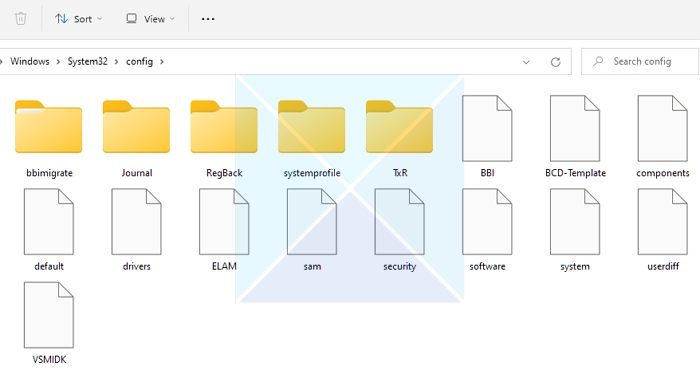The image size is (700, 378).
Task: Click config in the address breadcrumb
Action: 139,61
